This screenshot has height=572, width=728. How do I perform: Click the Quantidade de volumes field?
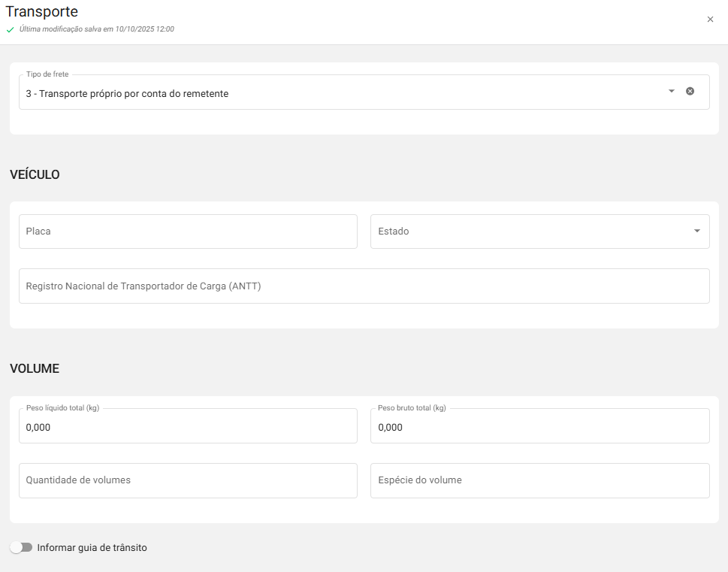coord(188,480)
